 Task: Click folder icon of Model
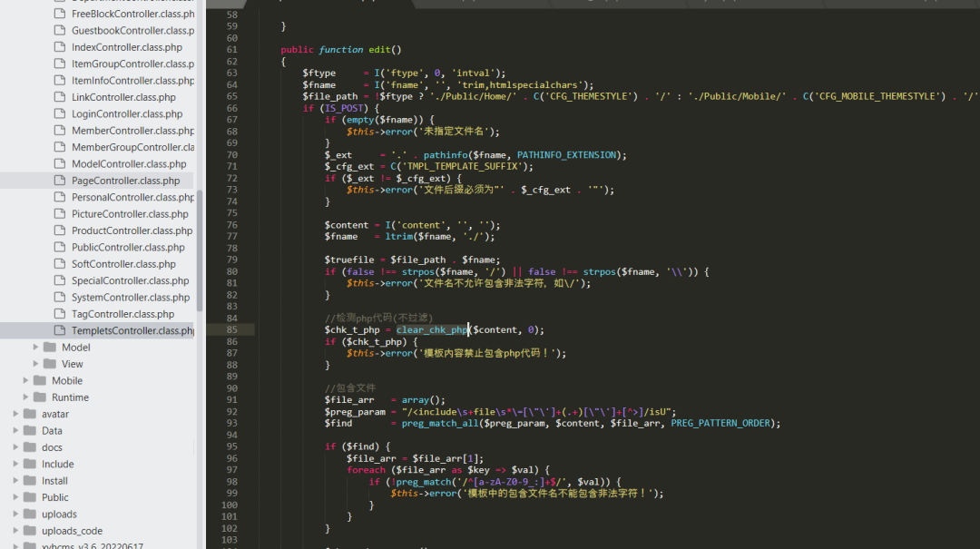click(x=50, y=347)
